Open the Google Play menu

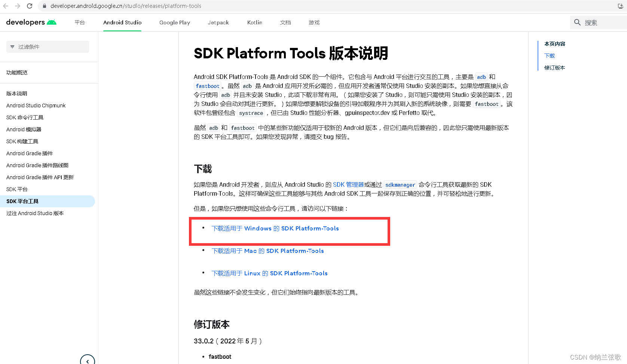(174, 22)
